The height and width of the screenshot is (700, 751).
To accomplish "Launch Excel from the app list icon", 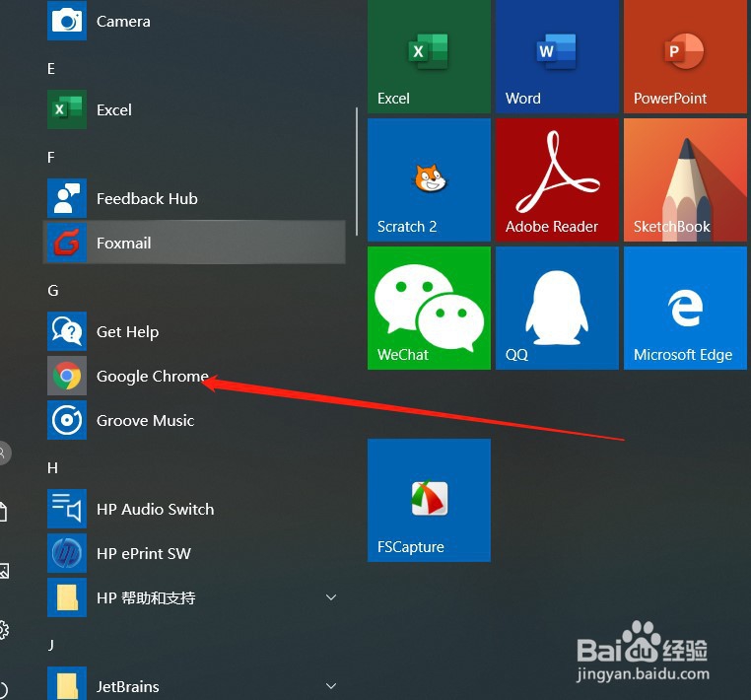I will (67, 109).
